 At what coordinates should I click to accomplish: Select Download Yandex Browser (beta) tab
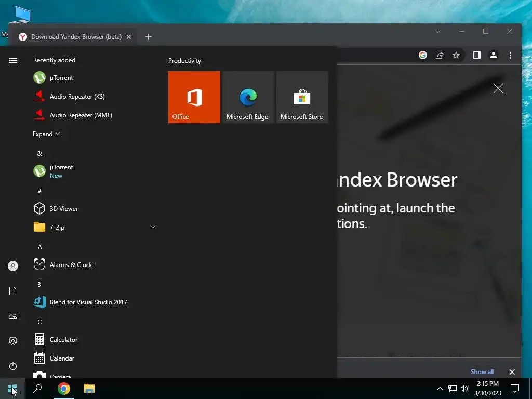click(x=76, y=37)
